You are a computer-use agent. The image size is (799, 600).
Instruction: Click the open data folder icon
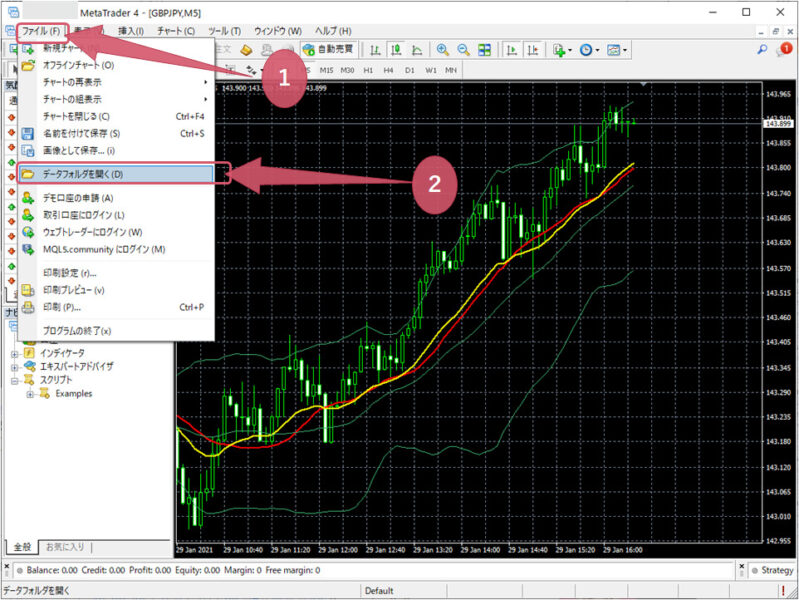coord(28,174)
